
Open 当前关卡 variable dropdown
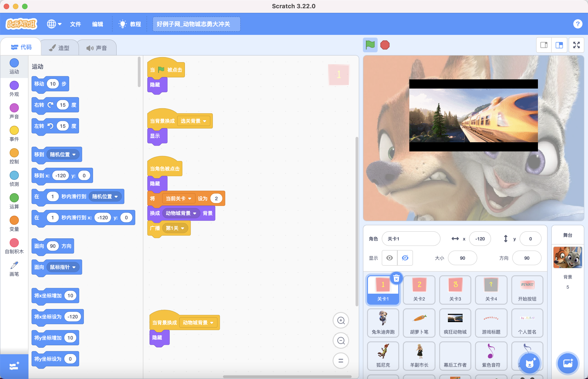[x=178, y=198]
